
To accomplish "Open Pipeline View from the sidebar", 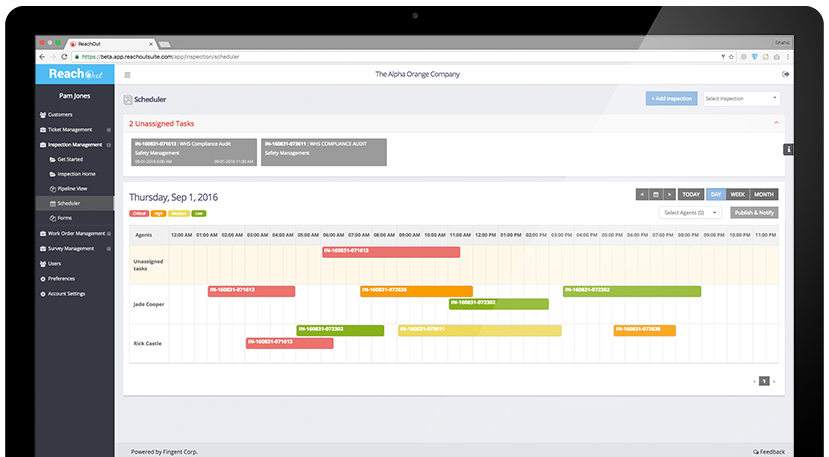I will point(72,189).
